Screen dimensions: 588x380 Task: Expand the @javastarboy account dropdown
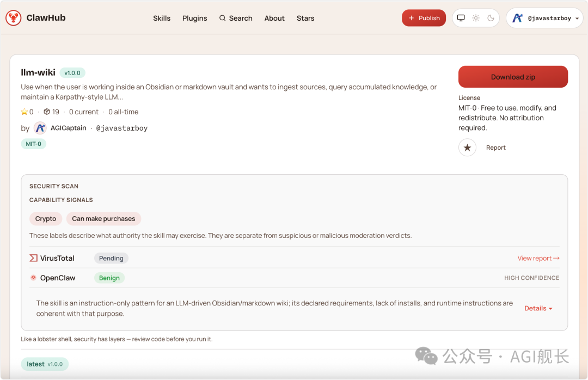pyautogui.click(x=544, y=18)
